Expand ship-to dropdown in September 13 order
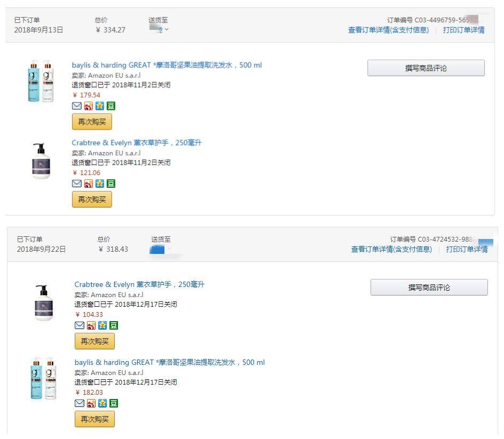 160,29
